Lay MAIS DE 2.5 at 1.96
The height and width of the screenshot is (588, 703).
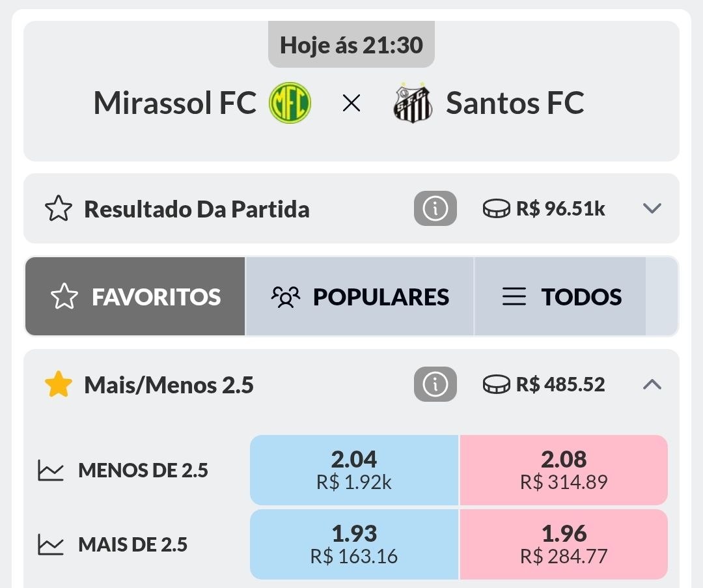click(x=564, y=544)
